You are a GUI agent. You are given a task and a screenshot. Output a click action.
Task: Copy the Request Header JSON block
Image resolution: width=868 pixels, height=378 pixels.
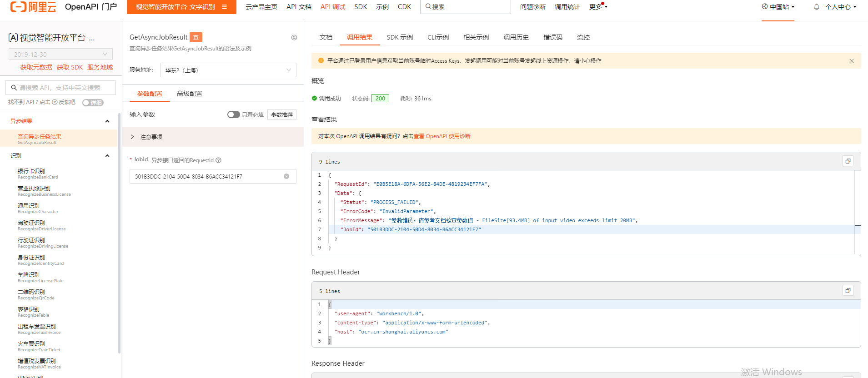pos(848,291)
